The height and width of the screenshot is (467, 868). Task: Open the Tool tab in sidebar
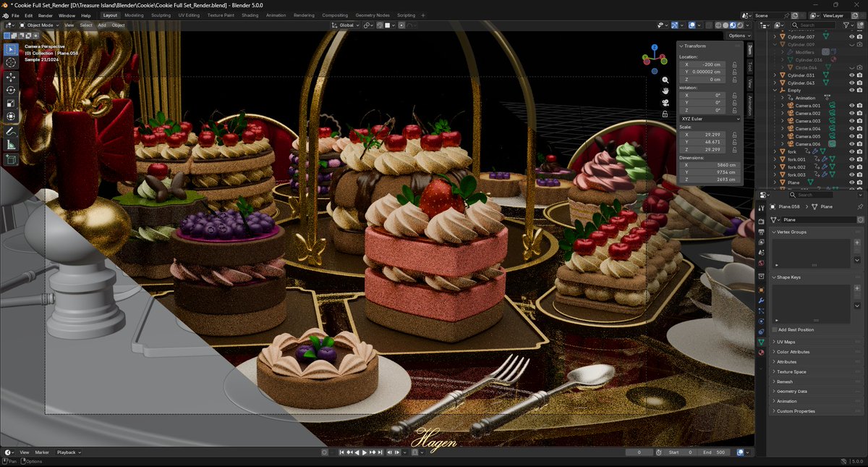(x=750, y=66)
